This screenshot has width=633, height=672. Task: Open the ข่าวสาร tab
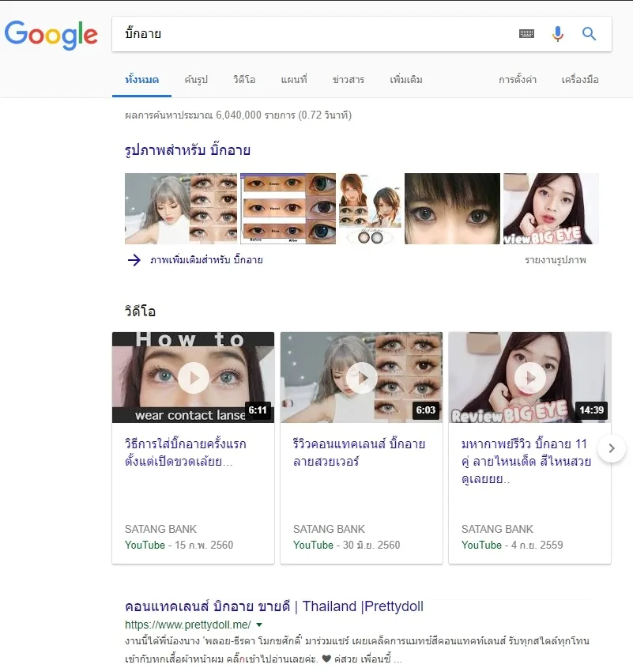pyautogui.click(x=349, y=80)
